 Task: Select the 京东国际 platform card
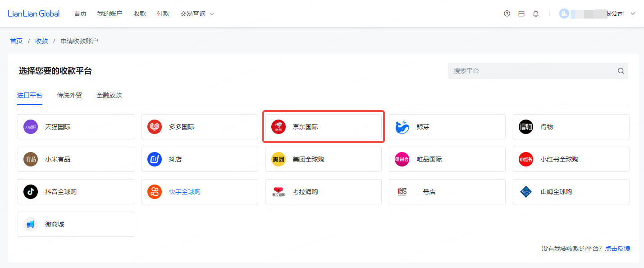[x=324, y=127]
